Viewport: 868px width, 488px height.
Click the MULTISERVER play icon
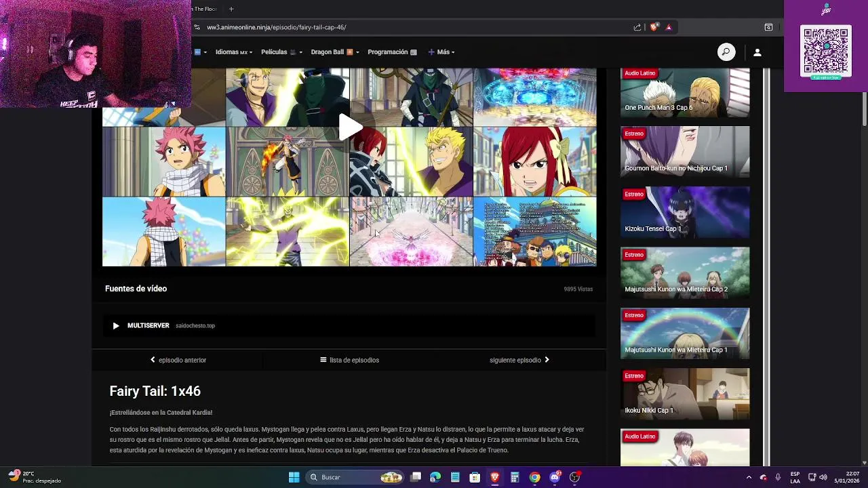tap(116, 326)
